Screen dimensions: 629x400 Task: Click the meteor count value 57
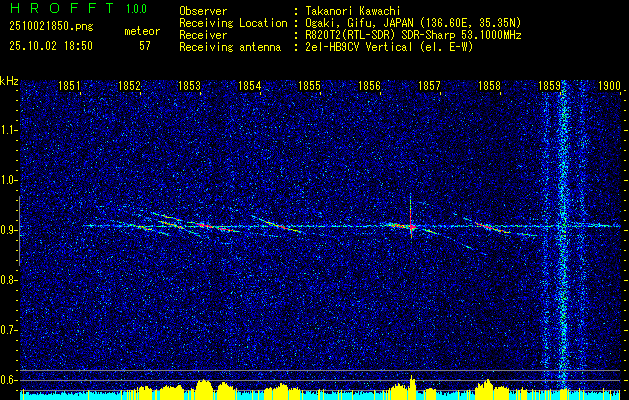(145, 46)
